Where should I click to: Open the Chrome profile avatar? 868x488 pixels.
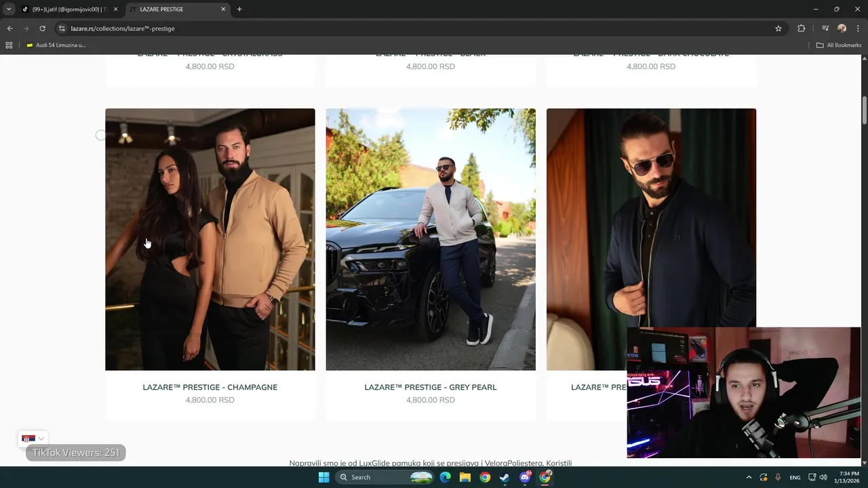pyautogui.click(x=842, y=28)
